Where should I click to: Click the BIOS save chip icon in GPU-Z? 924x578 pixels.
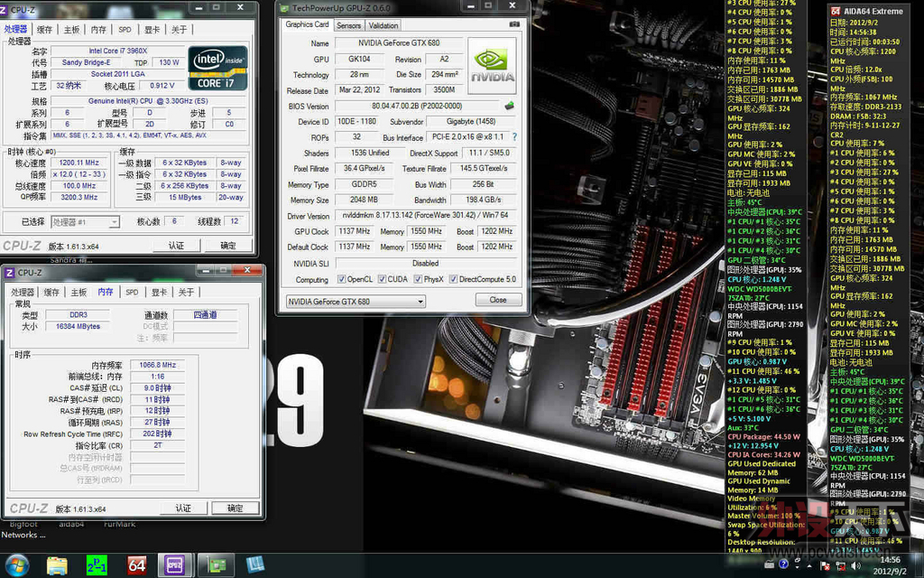click(509, 107)
